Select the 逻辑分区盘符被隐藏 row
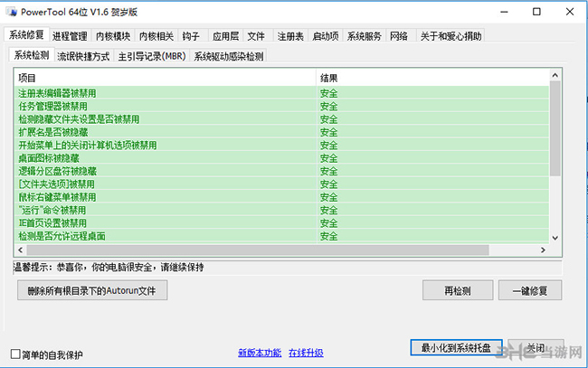Viewport: 588px width, 368px height. pyautogui.click(x=282, y=171)
